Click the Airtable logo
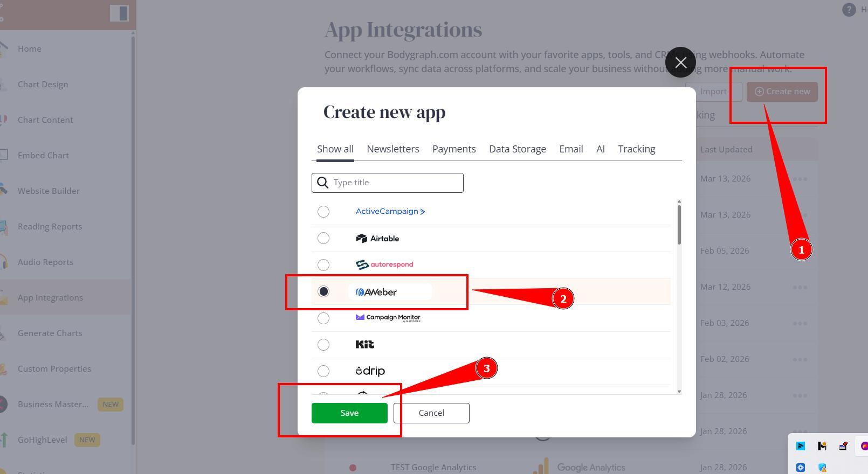This screenshot has height=474, width=868. click(x=377, y=239)
